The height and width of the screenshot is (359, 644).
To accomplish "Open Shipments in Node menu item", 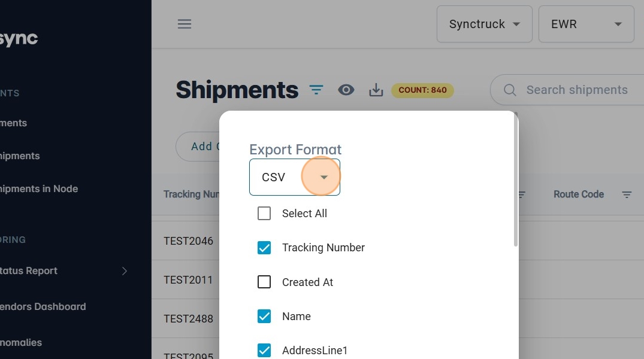I will 39,188.
